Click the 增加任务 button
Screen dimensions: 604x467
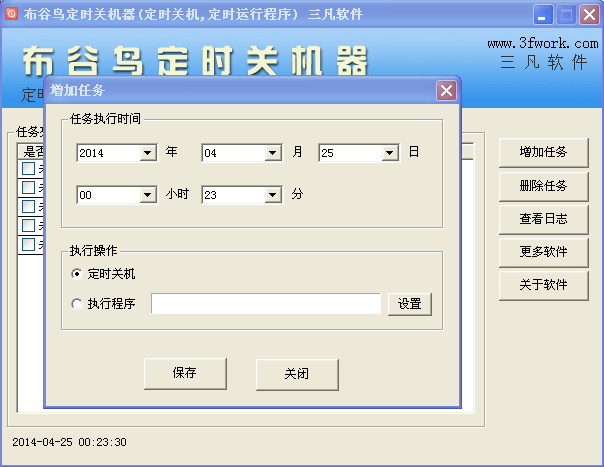click(543, 152)
